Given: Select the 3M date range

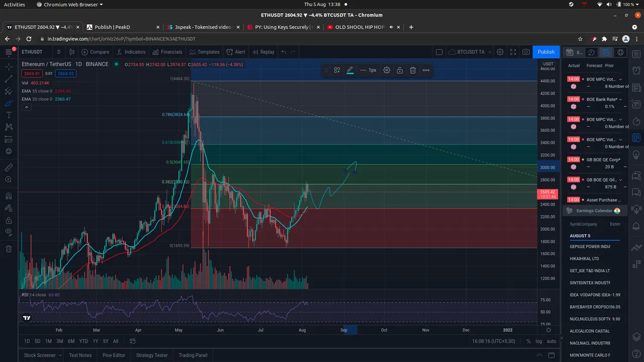Looking at the screenshot, I should (59, 341).
